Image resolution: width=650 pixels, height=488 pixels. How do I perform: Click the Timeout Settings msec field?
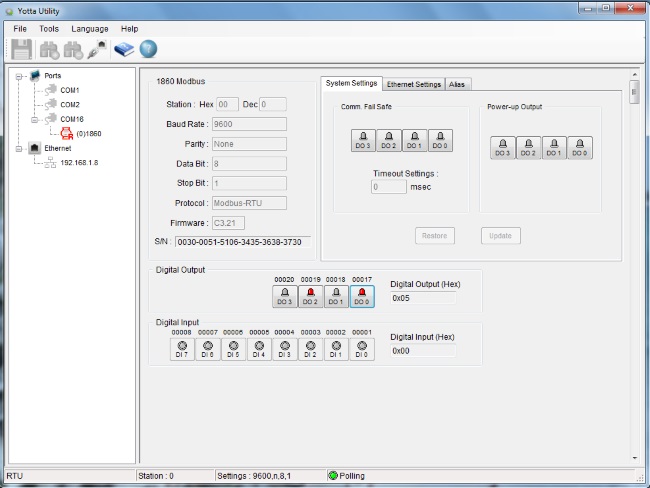[388, 187]
